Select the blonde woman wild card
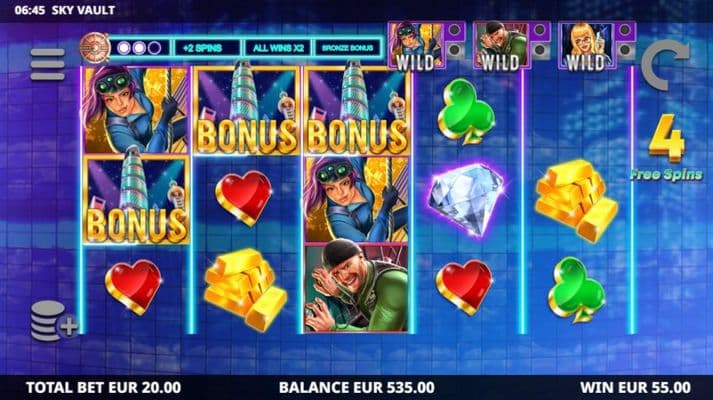 click(587, 47)
